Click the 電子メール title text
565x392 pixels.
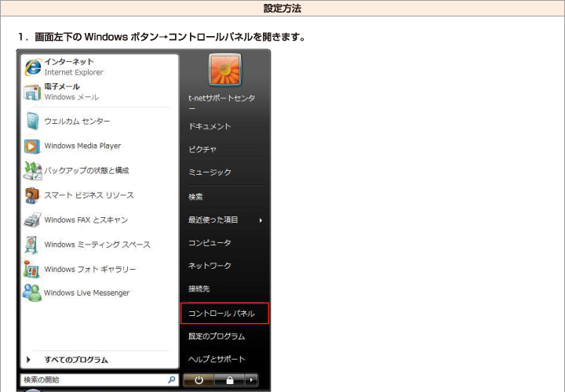[x=62, y=87]
